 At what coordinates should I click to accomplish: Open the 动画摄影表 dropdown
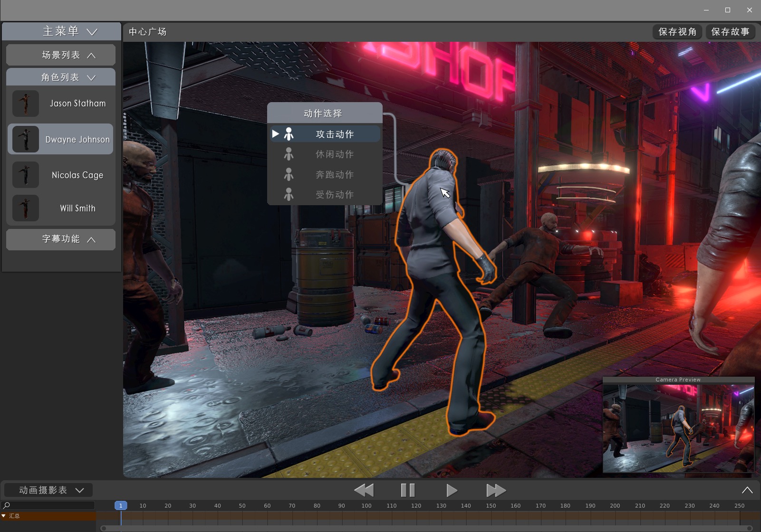point(48,490)
